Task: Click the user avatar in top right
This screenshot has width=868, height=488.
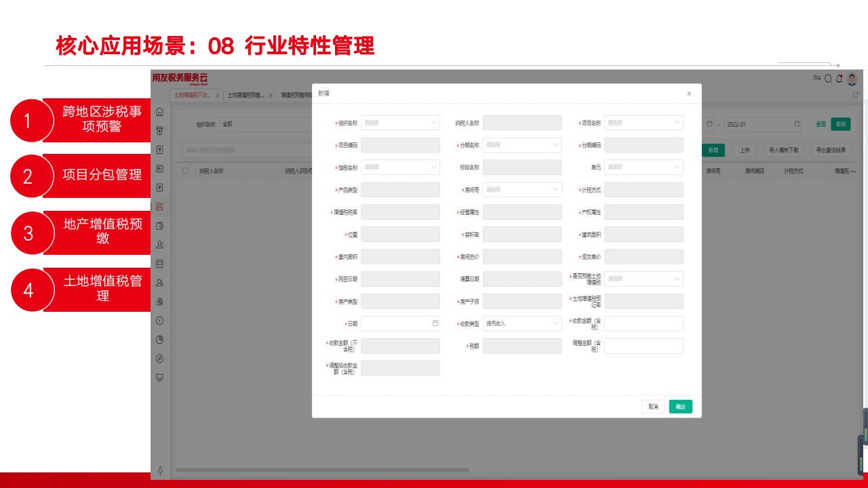Action: (852, 78)
